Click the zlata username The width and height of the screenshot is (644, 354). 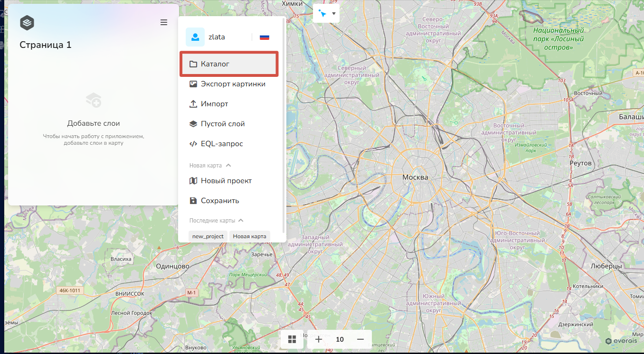[217, 37]
